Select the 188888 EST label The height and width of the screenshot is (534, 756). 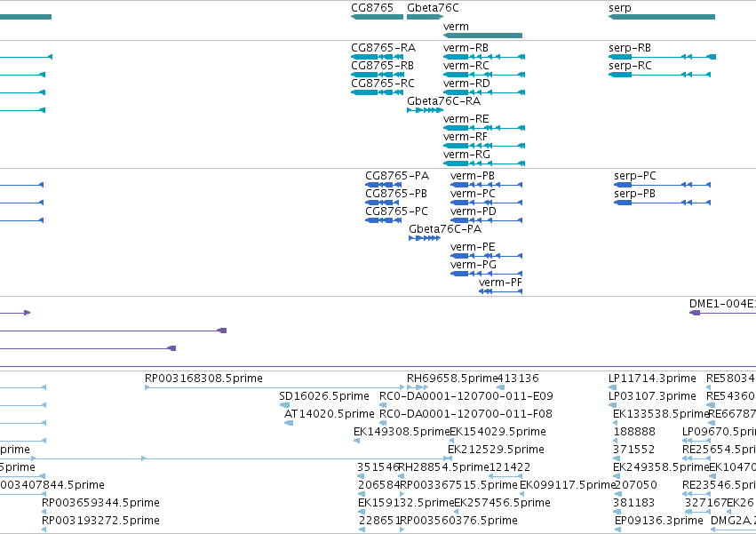click(634, 432)
